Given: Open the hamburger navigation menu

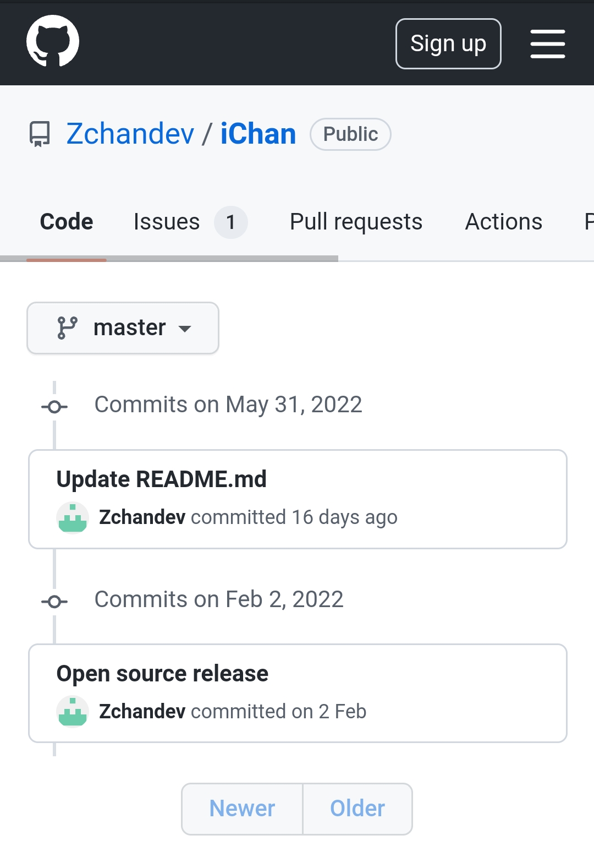Looking at the screenshot, I should 547,44.
